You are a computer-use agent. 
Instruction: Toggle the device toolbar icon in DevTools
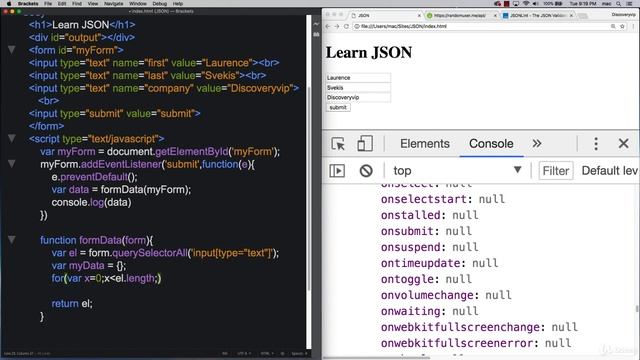coord(364,144)
